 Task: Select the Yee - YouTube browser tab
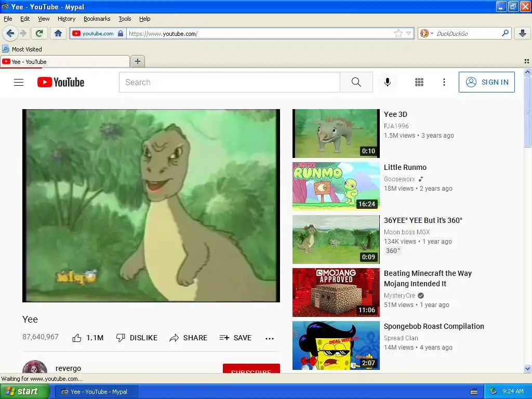tap(65, 62)
